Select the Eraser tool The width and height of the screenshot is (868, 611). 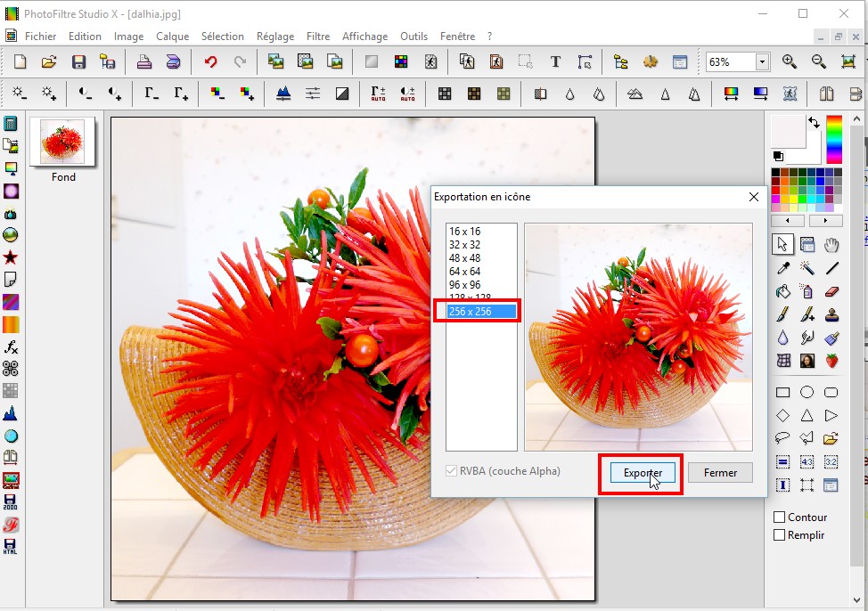[x=831, y=291]
